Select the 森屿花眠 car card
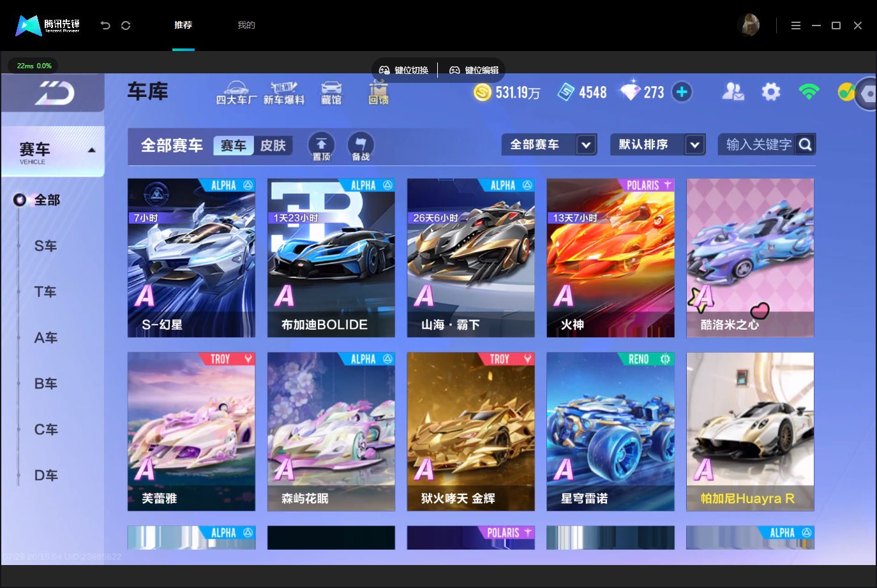This screenshot has height=588, width=877. pyautogui.click(x=331, y=432)
